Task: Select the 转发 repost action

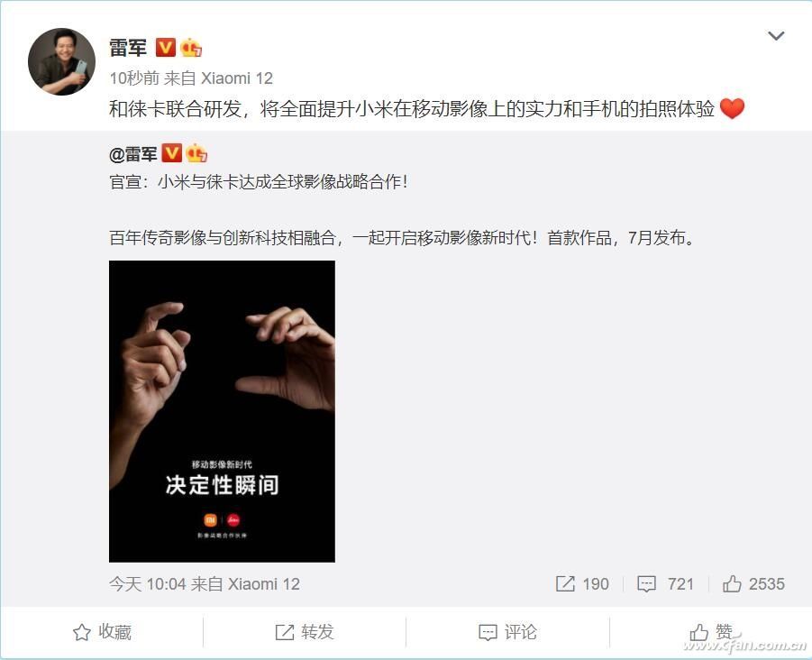Action: pos(305,632)
